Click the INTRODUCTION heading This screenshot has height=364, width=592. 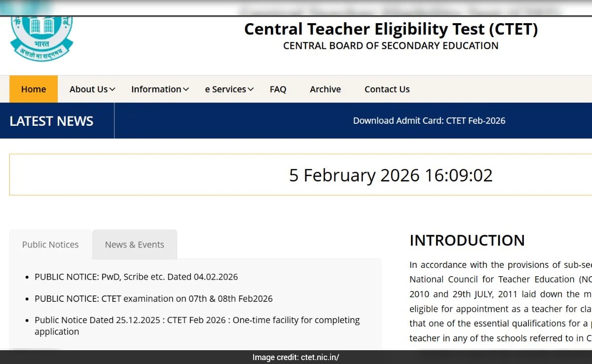coord(467,241)
